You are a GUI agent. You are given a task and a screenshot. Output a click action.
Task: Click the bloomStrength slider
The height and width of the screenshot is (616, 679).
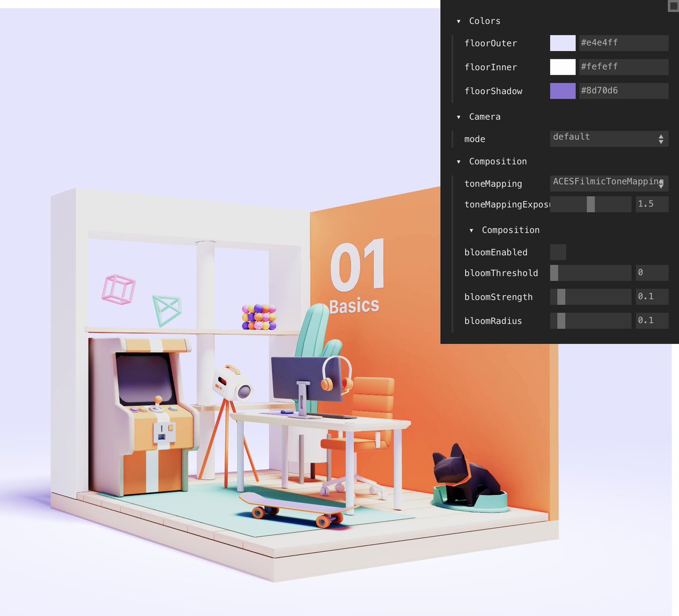click(x=591, y=297)
